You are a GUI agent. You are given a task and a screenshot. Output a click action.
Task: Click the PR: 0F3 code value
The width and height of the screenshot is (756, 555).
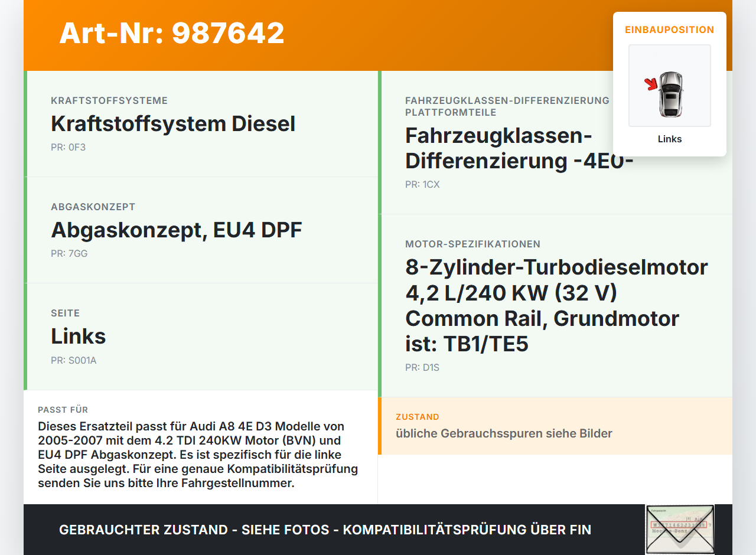(x=69, y=146)
